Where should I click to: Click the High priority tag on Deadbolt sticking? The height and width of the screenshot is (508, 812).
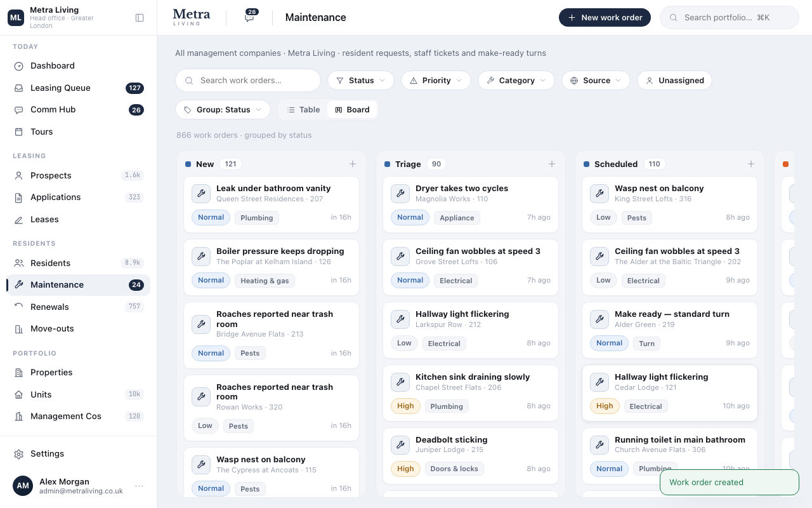tap(405, 469)
